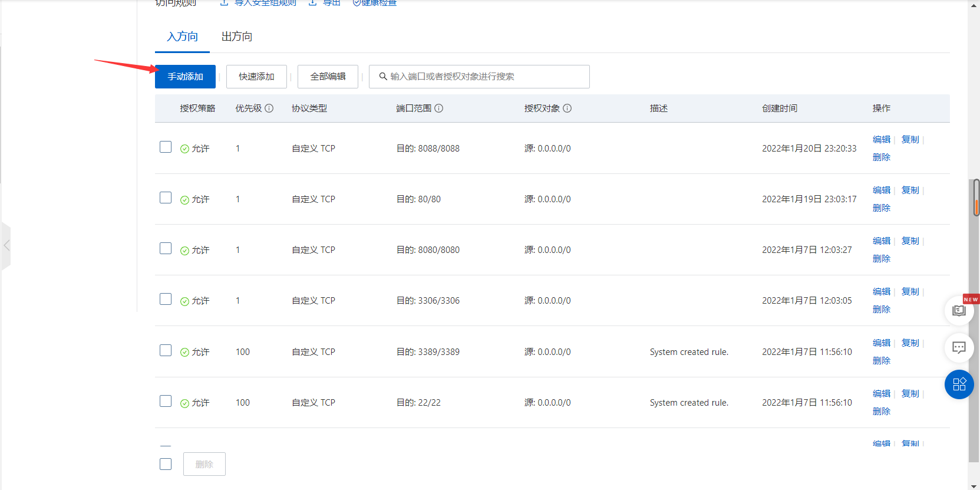Click 编辑 for the 8080/8080 rule
Image resolution: width=980 pixels, height=490 pixels.
[882, 241]
